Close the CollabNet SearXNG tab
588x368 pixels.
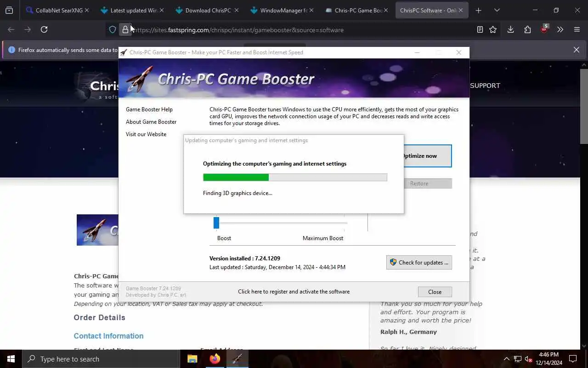[86, 10]
